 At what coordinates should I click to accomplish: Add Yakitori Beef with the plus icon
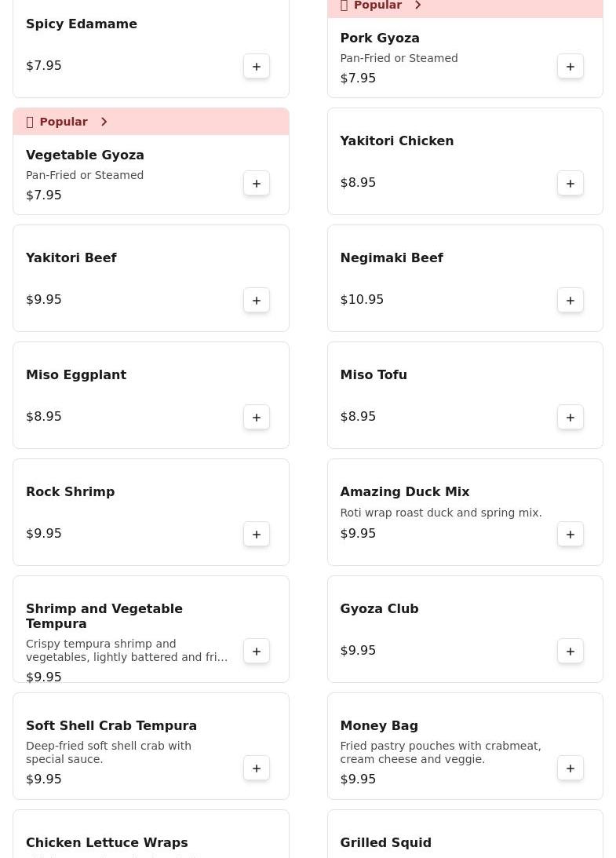[x=257, y=301]
